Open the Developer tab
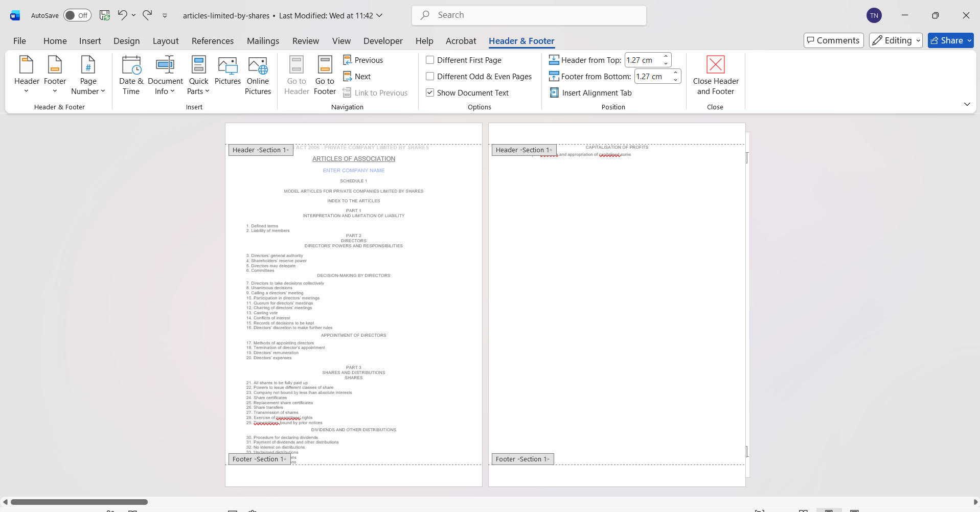Viewport: 980px width, 512px height. [383, 41]
